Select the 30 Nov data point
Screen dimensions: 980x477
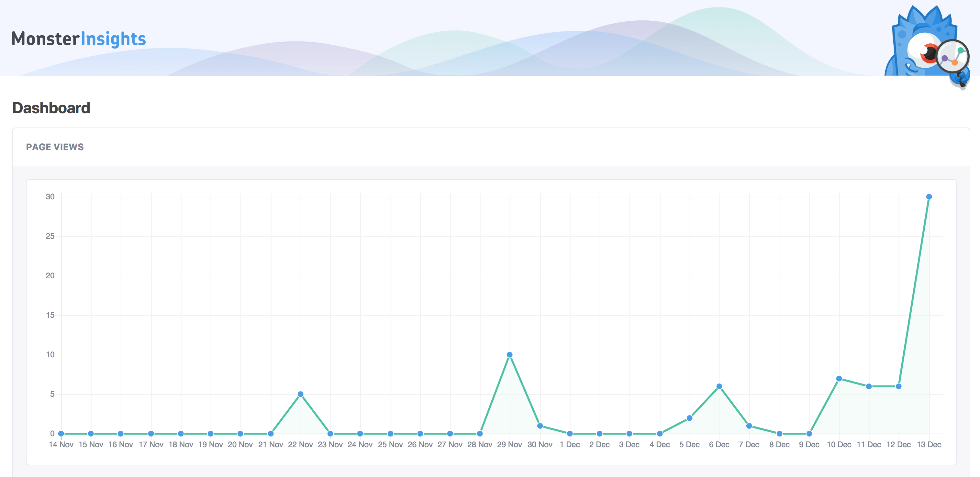[540, 426]
